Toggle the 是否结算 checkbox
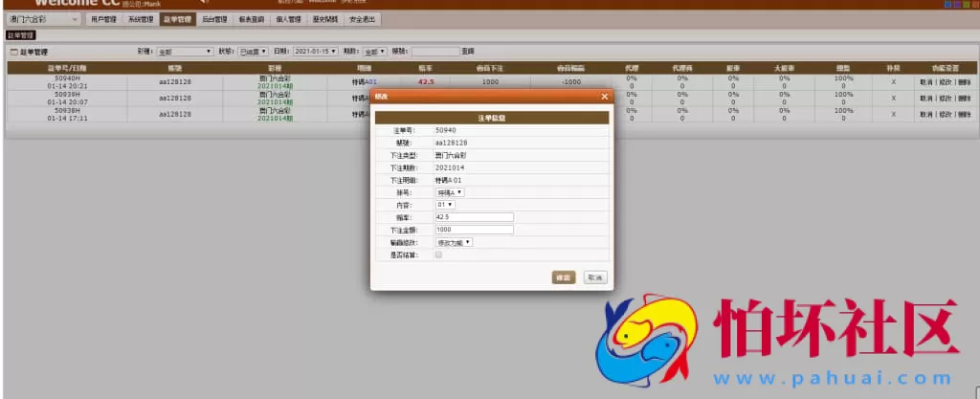Image resolution: width=980 pixels, height=399 pixels. tap(438, 255)
